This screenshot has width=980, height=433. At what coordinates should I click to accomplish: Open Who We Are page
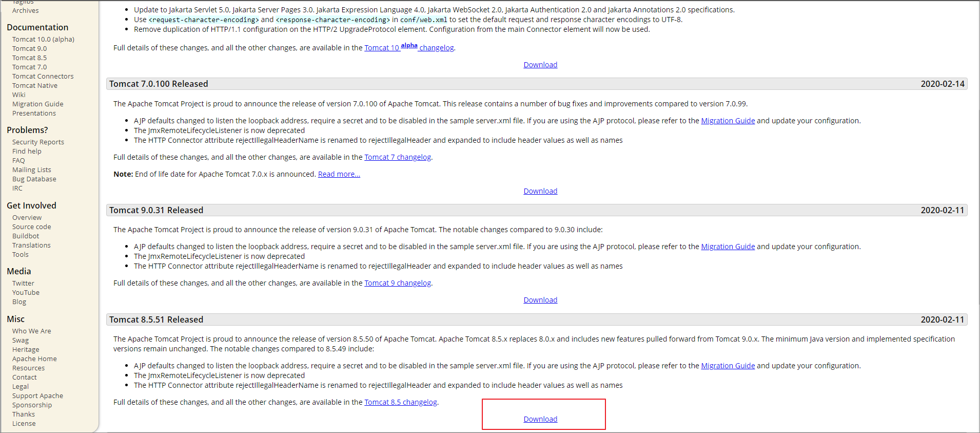pyautogui.click(x=31, y=331)
